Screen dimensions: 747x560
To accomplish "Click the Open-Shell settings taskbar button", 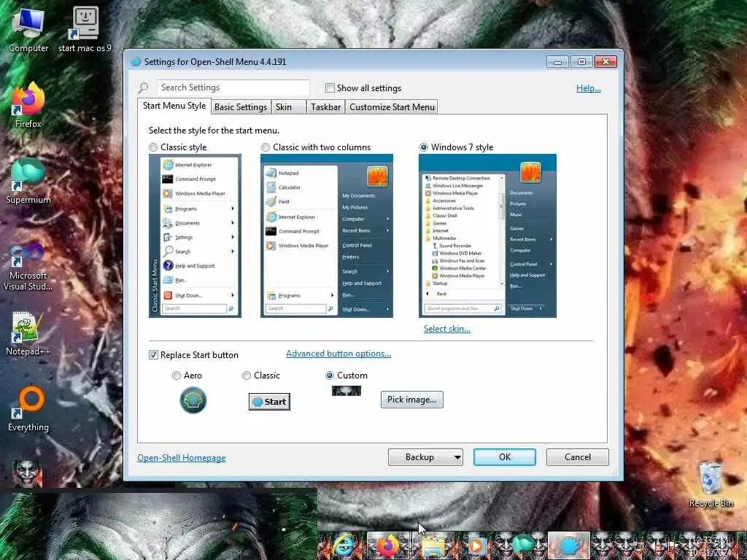I will coord(569,545).
